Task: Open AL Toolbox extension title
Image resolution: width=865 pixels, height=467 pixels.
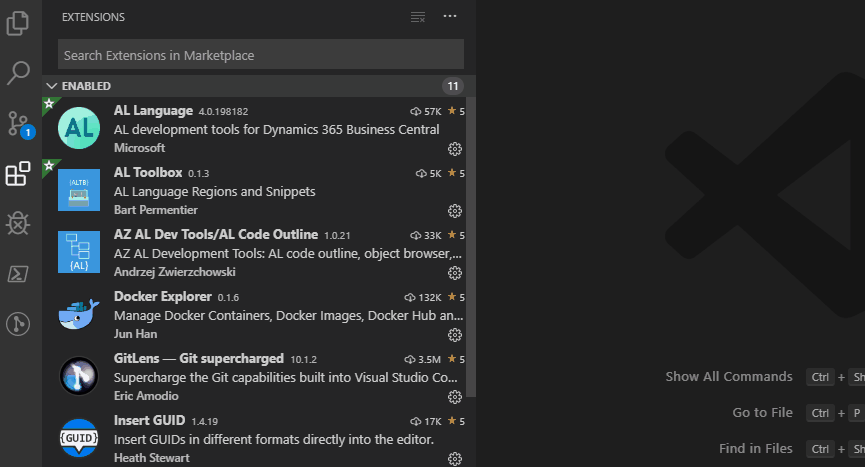Action: pos(148,173)
